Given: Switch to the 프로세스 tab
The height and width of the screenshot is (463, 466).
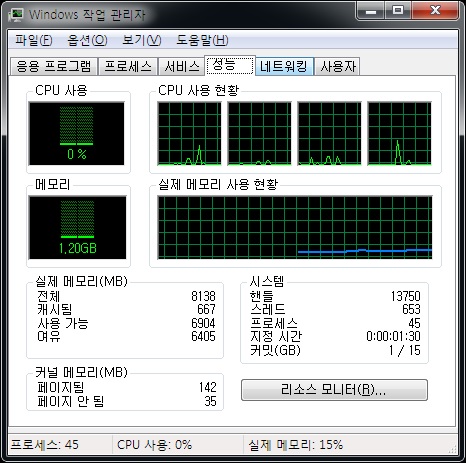Looking at the screenshot, I should [x=128, y=66].
